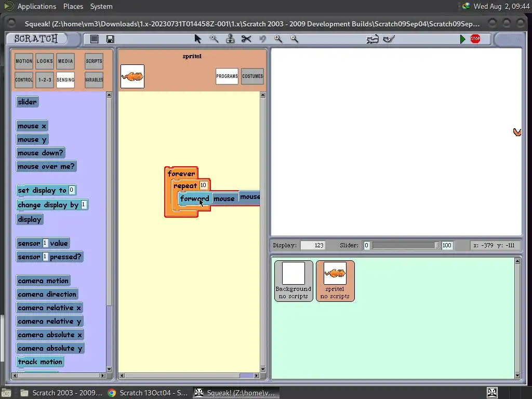532x399 pixels.
Task: Click the camera absolute y block
Action: [50, 349]
